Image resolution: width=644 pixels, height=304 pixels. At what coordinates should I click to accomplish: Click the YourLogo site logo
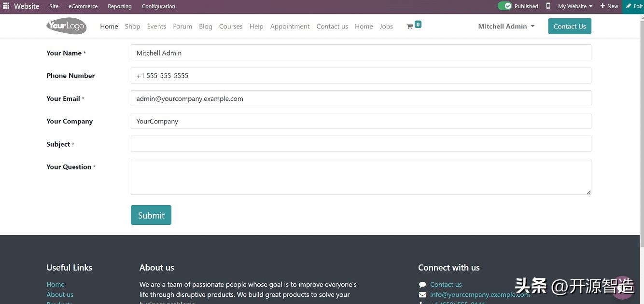point(66,26)
